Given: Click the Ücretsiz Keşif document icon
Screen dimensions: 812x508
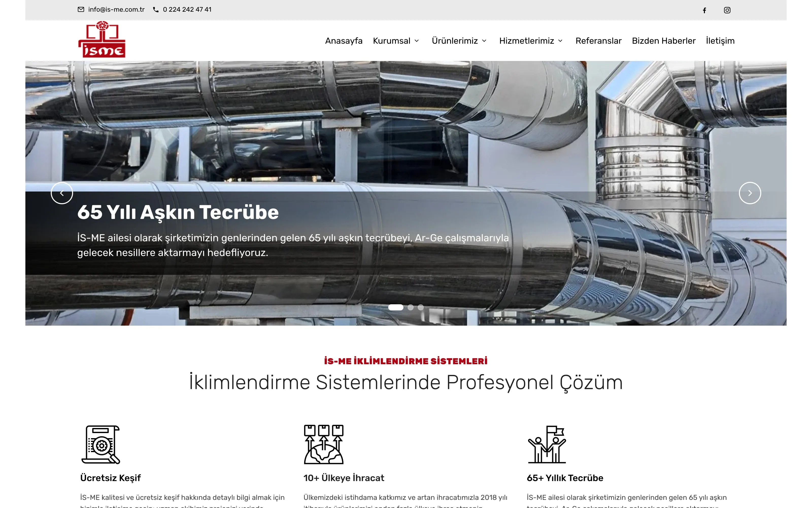Looking at the screenshot, I should pyautogui.click(x=101, y=444).
